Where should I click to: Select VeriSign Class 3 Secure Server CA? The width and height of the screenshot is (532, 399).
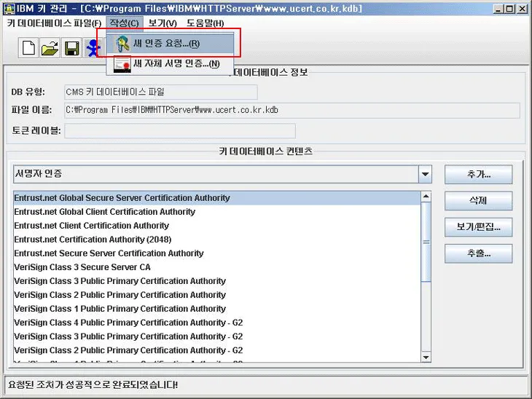tap(217, 267)
